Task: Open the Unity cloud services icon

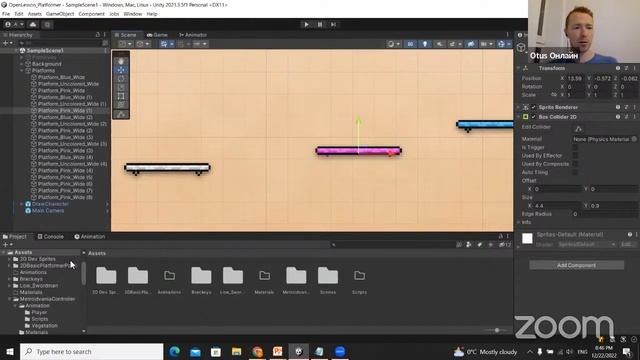Action: (x=33, y=24)
